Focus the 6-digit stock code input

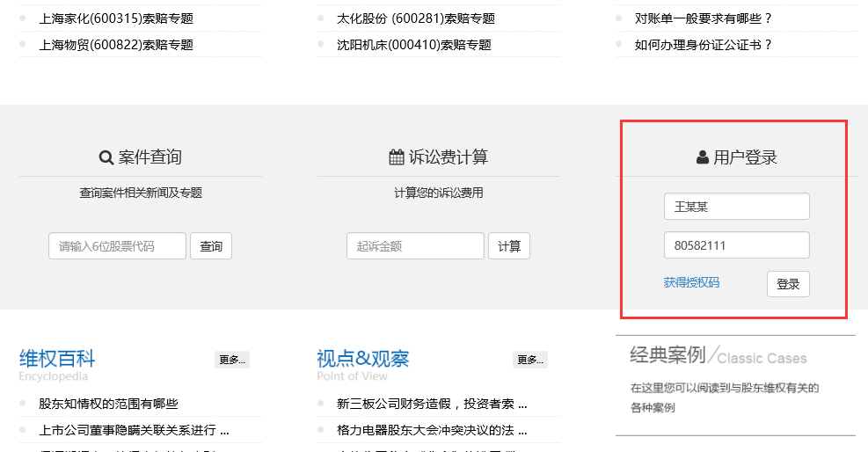point(117,246)
